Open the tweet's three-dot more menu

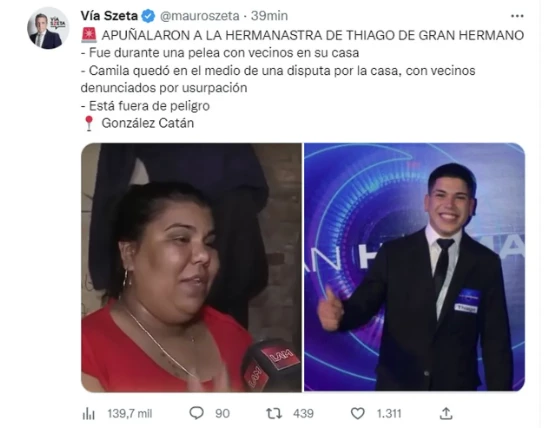coord(517,16)
